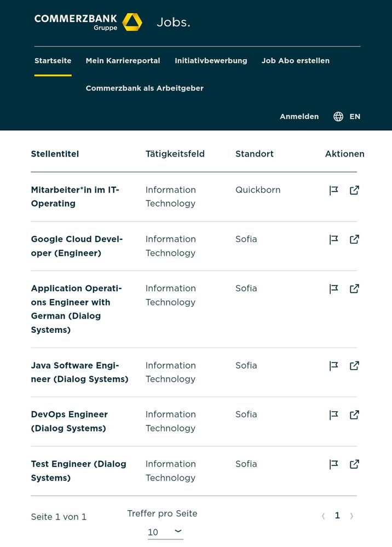392x547 pixels.
Task: Open Mitarbeiter*in im IT-Operating in new window
Action: (354, 190)
